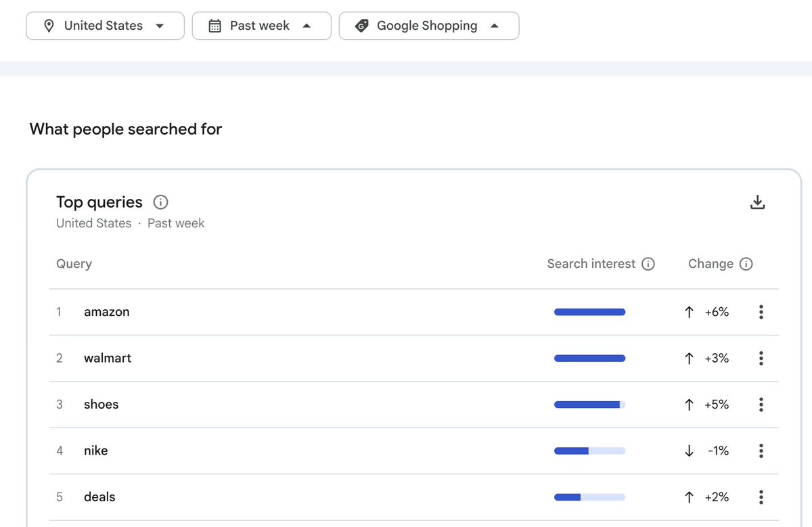
Task: Click the -1% change value
Action: [718, 451]
